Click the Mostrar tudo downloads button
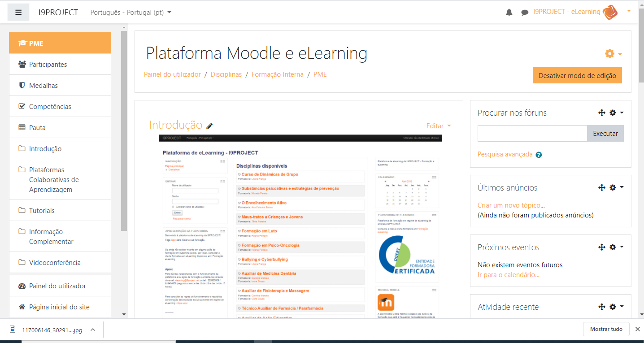644x343 pixels. coord(606,329)
